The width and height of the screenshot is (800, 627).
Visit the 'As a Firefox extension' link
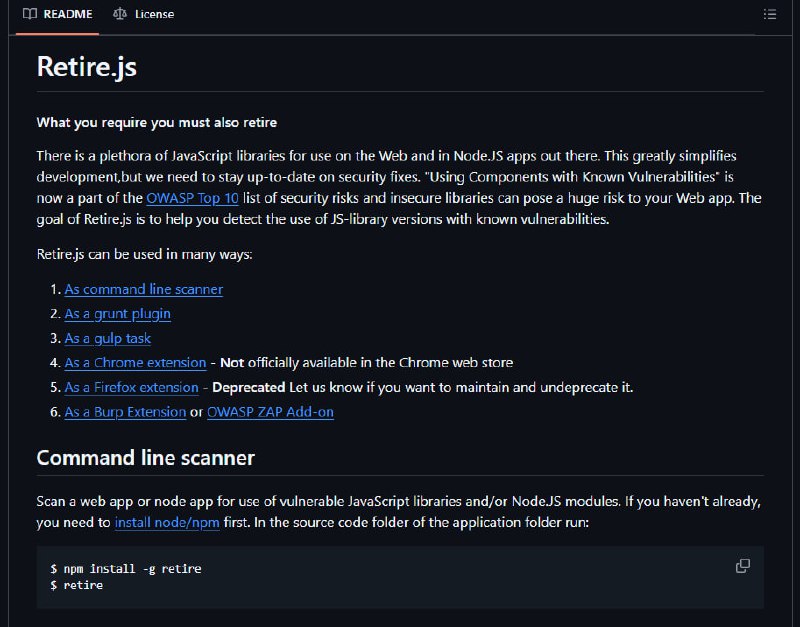[131, 387]
